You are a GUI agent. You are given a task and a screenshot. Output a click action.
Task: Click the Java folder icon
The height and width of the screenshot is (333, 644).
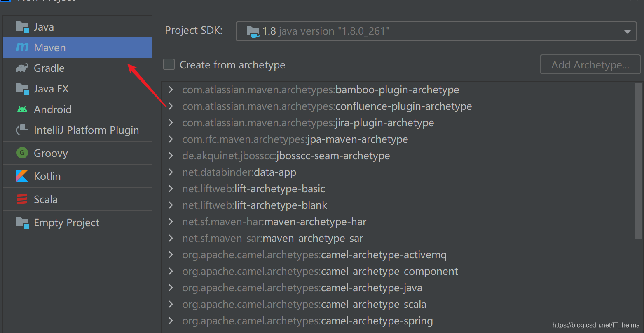[22, 27]
